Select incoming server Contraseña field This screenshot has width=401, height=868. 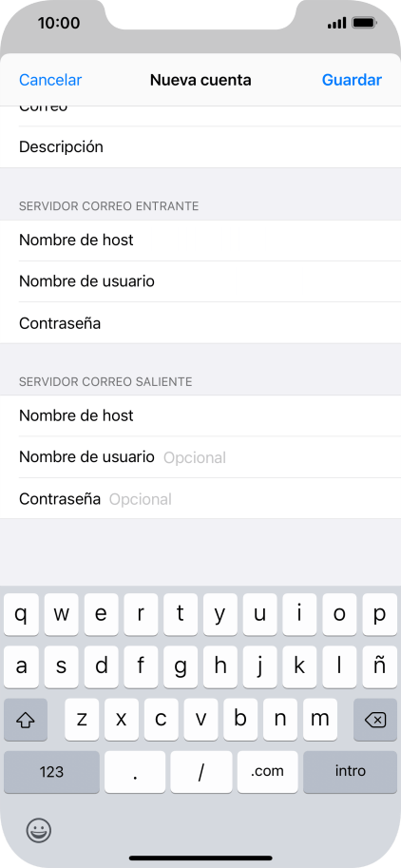click(200, 322)
